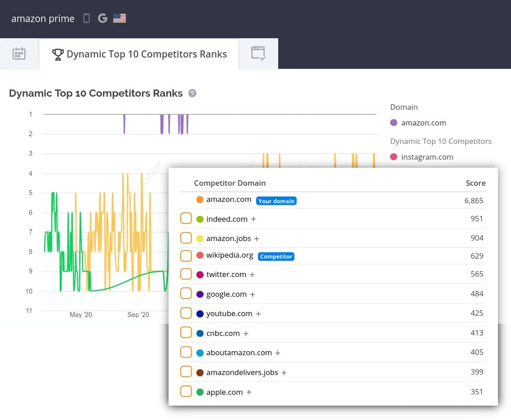Viewport: 511px width, 420px height.
Task: Click the plus icon next to indeed.com
Action: click(253, 219)
